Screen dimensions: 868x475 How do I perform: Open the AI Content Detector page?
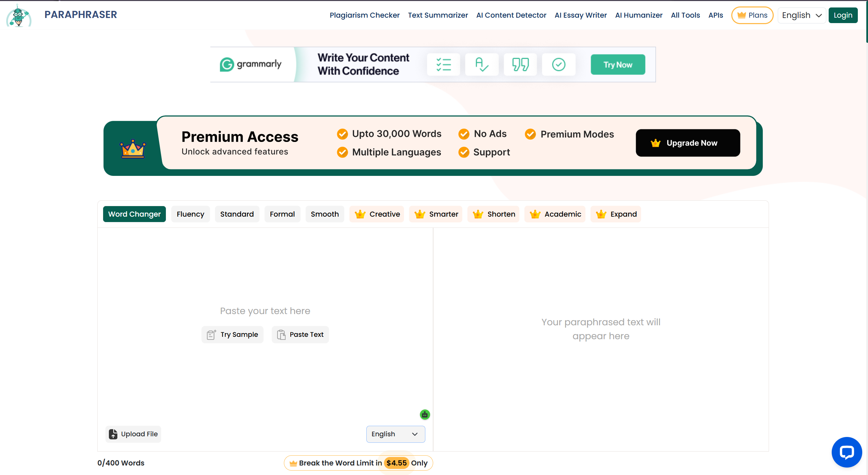click(511, 15)
